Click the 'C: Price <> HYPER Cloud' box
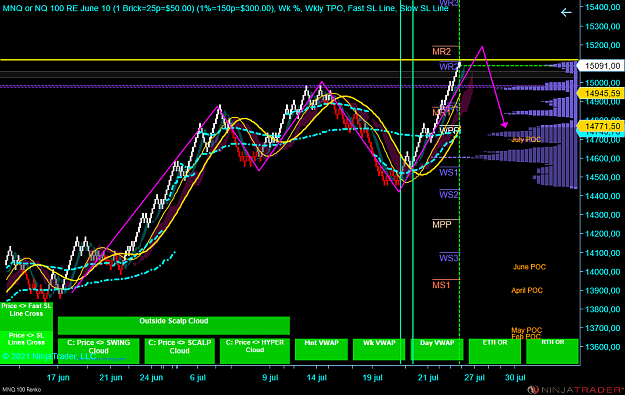 tap(255, 351)
